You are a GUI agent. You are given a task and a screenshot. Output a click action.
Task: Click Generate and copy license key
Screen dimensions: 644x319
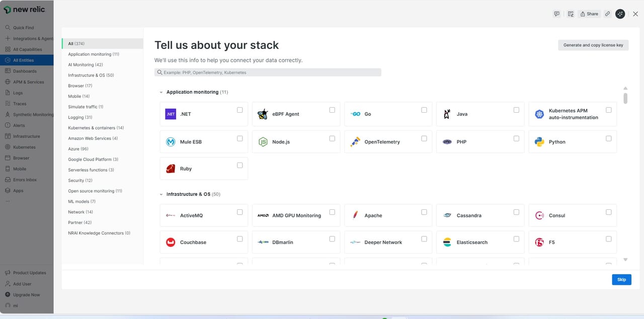pos(593,45)
